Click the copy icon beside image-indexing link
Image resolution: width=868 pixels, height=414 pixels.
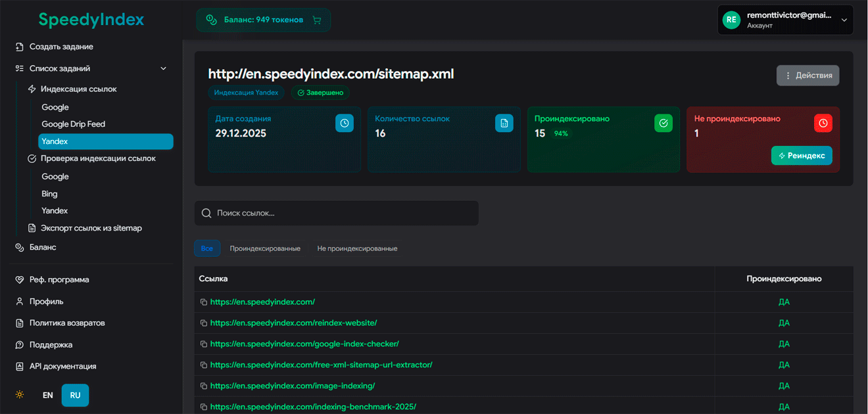[x=204, y=386]
